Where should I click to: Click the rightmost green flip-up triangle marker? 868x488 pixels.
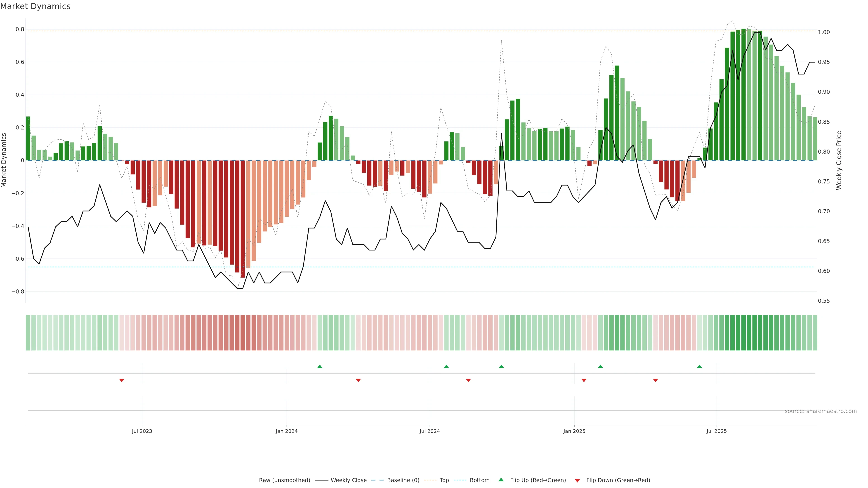click(700, 366)
